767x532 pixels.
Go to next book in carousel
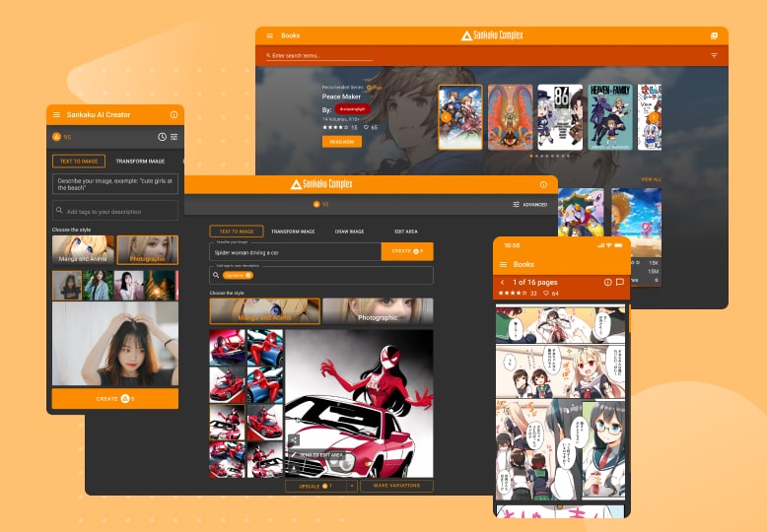[x=653, y=117]
